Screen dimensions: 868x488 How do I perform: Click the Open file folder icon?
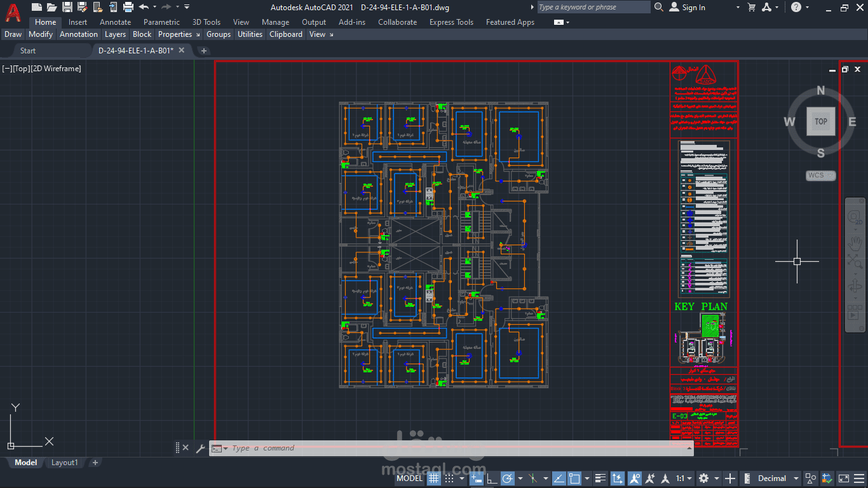(x=51, y=7)
